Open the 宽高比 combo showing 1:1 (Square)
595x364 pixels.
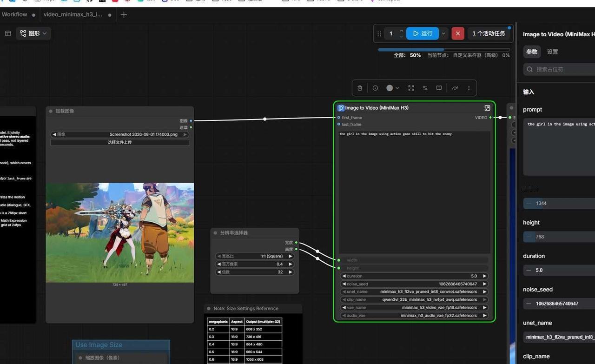pyautogui.click(x=255, y=256)
